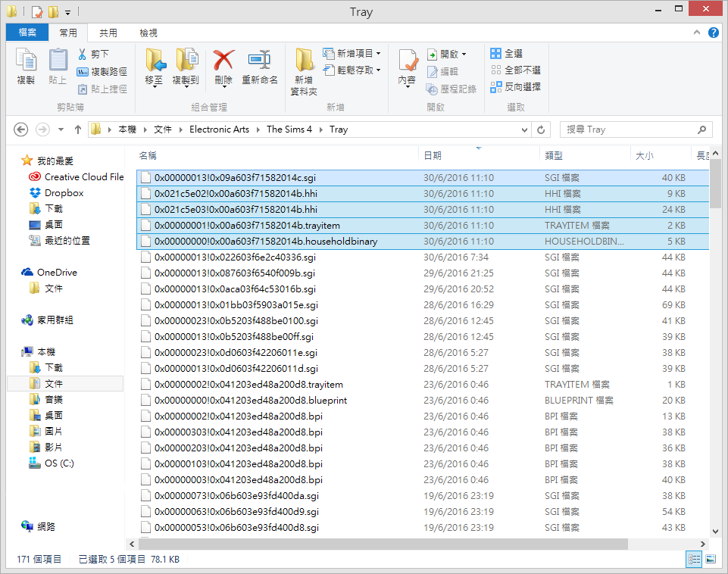Select Network (網路) in the sidebar

[x=39, y=526]
